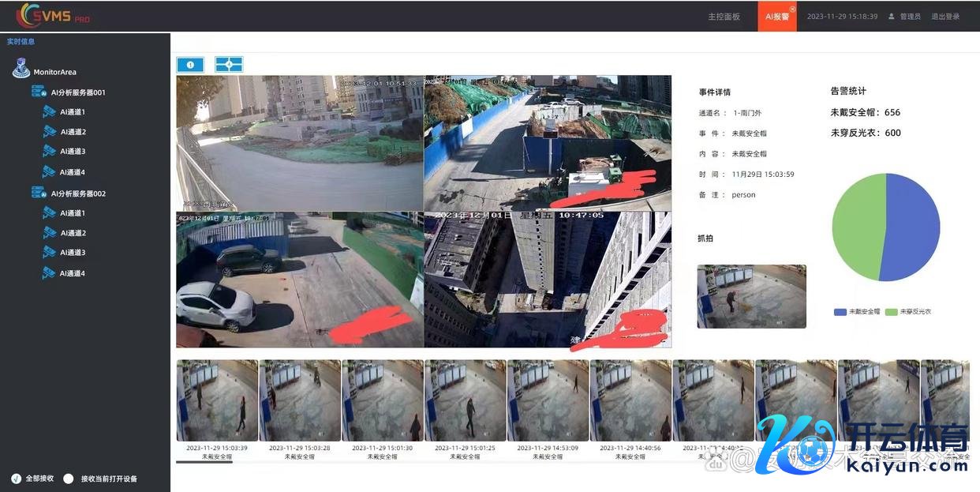Switch to four-split view layout button

point(229,65)
